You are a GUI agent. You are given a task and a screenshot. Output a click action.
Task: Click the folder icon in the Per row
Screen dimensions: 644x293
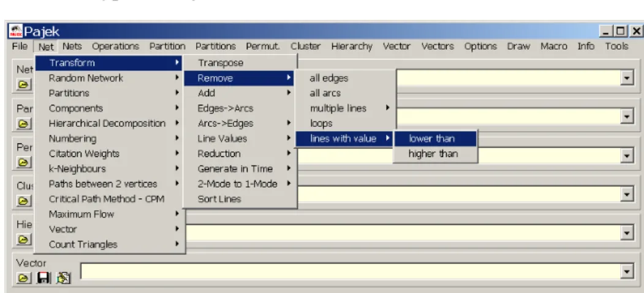pyautogui.click(x=23, y=162)
